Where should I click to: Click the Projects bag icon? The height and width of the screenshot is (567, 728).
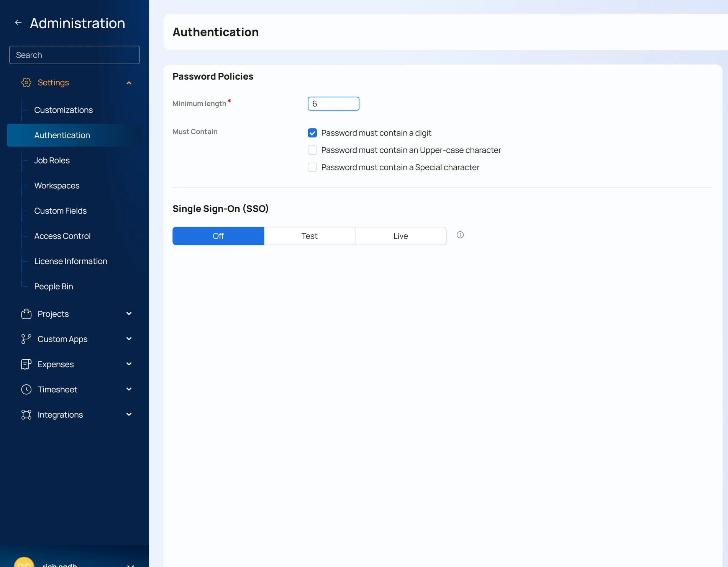(x=26, y=314)
